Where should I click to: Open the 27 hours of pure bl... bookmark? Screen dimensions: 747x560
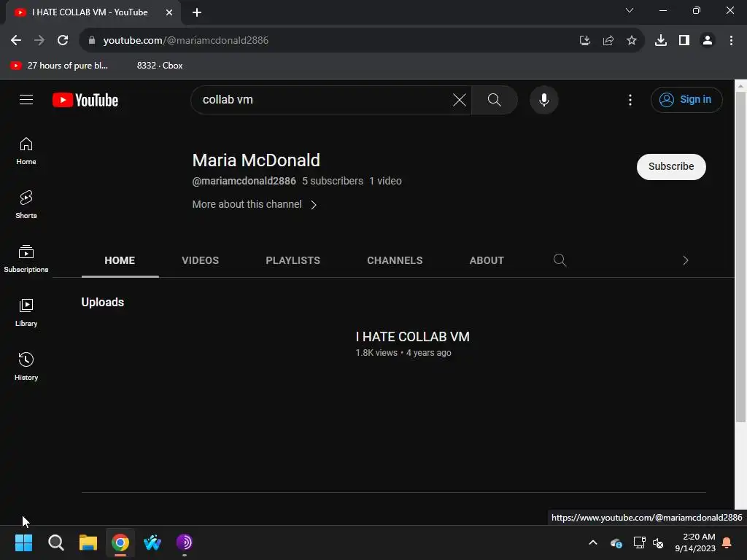[x=59, y=66]
